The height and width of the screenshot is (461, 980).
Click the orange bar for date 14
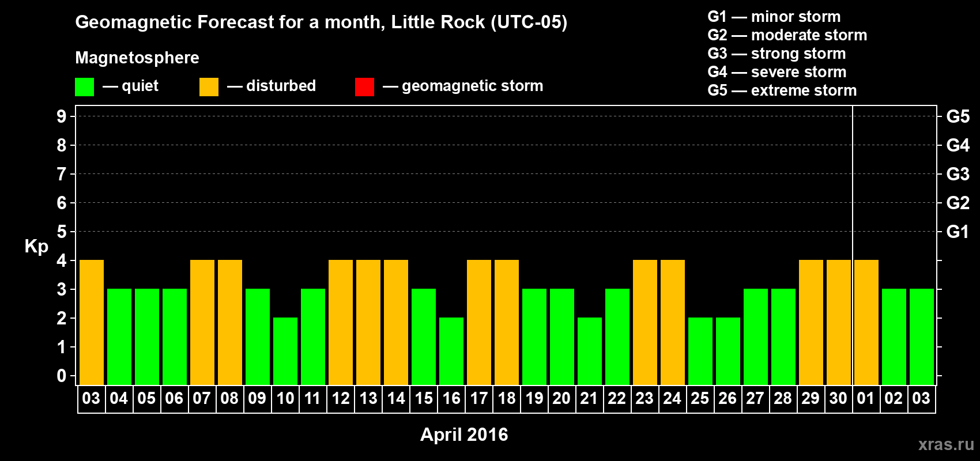click(396, 323)
